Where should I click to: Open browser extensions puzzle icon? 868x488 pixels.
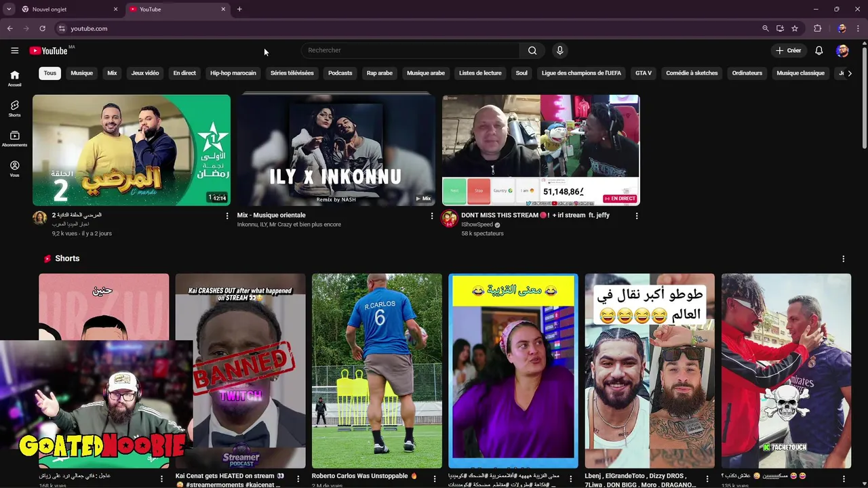[x=817, y=28]
